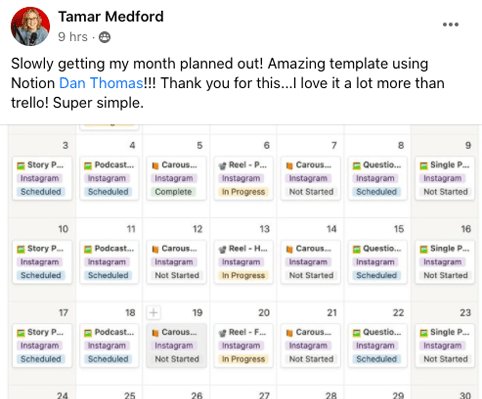The image size is (482, 399).
Task: Open the Single P... card on day 9
Action: (445, 178)
